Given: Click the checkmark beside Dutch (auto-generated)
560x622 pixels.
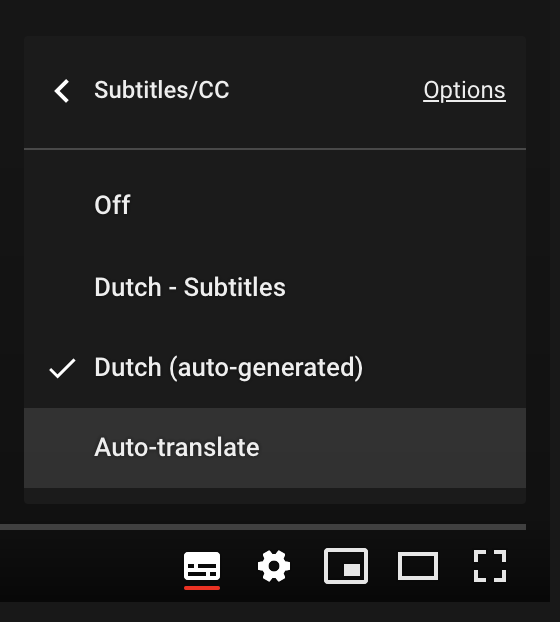Looking at the screenshot, I should click(62, 368).
